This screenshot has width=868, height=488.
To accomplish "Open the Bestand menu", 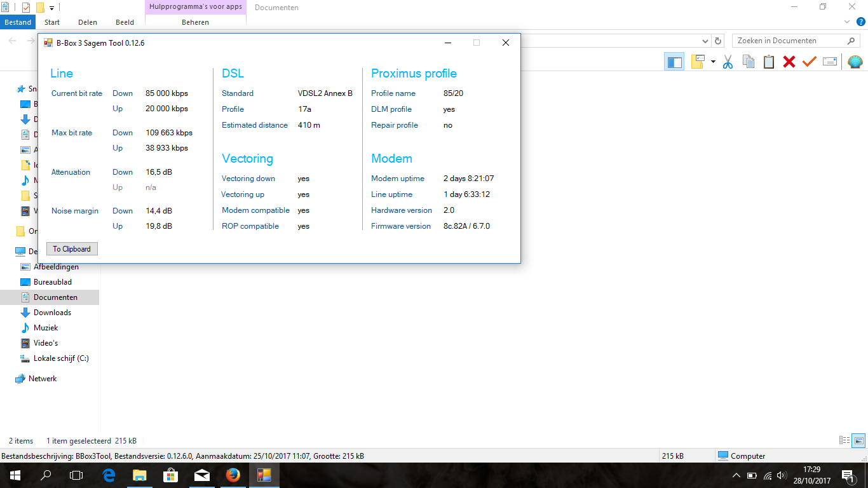I will (18, 22).
